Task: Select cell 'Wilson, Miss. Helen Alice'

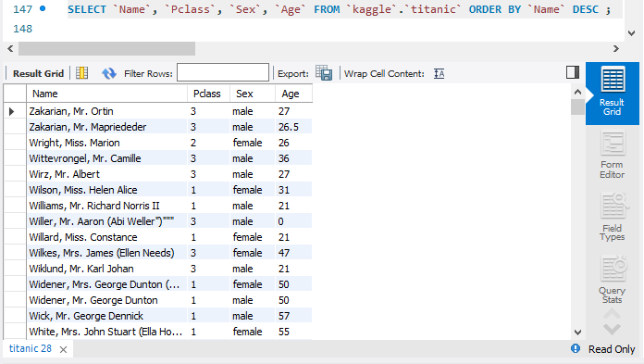Action: (x=107, y=190)
